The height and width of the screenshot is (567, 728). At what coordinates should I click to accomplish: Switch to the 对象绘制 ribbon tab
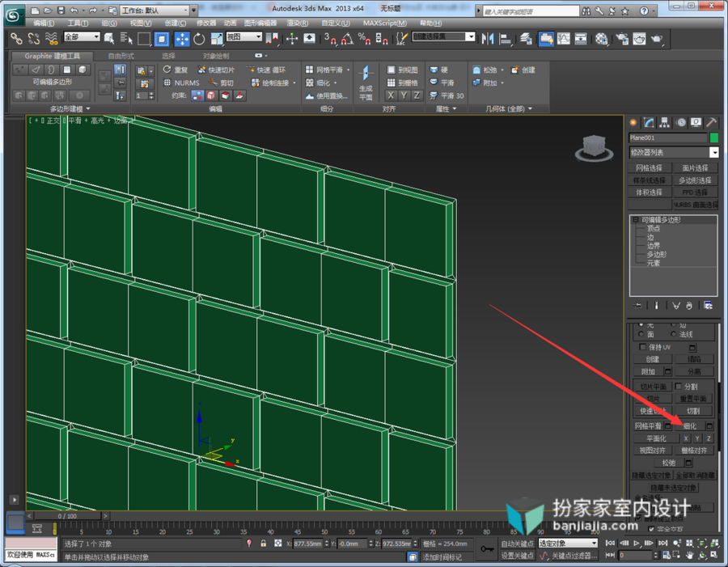click(x=216, y=56)
